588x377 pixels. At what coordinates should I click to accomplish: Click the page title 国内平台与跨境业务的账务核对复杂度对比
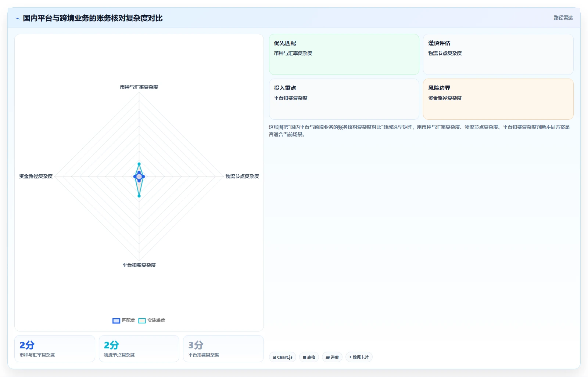93,18
